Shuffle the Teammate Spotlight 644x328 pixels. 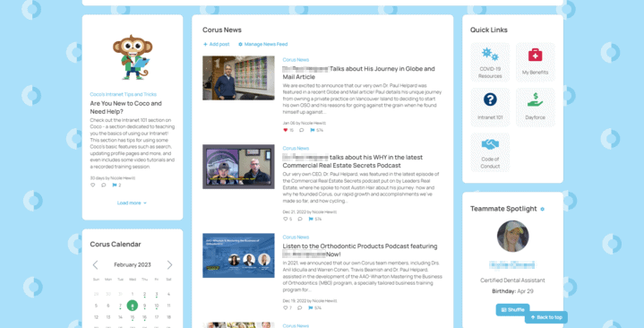(x=512, y=310)
